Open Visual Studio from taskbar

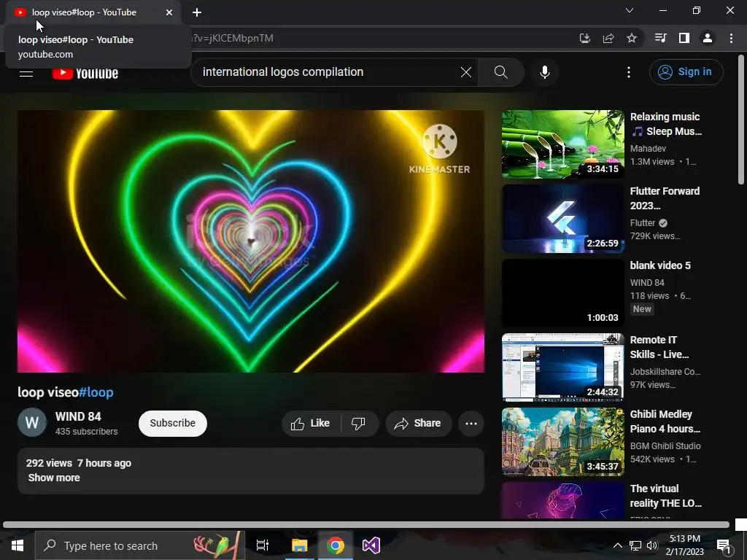click(371, 545)
